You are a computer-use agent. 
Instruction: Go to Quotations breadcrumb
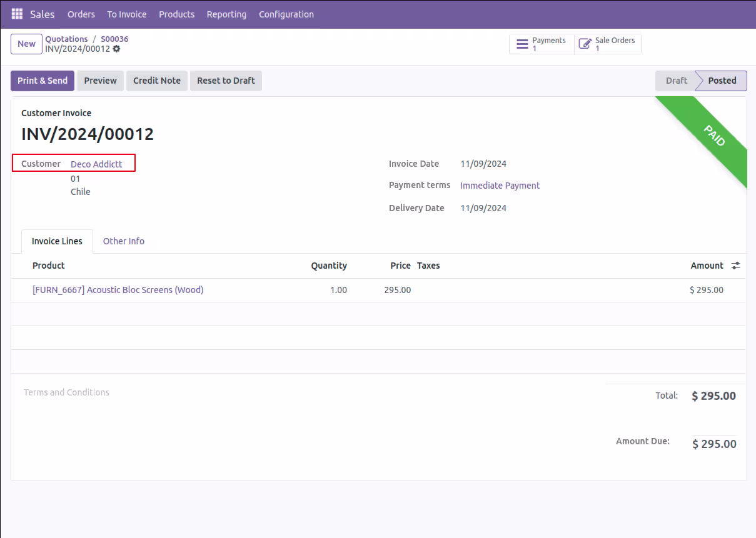tap(66, 39)
